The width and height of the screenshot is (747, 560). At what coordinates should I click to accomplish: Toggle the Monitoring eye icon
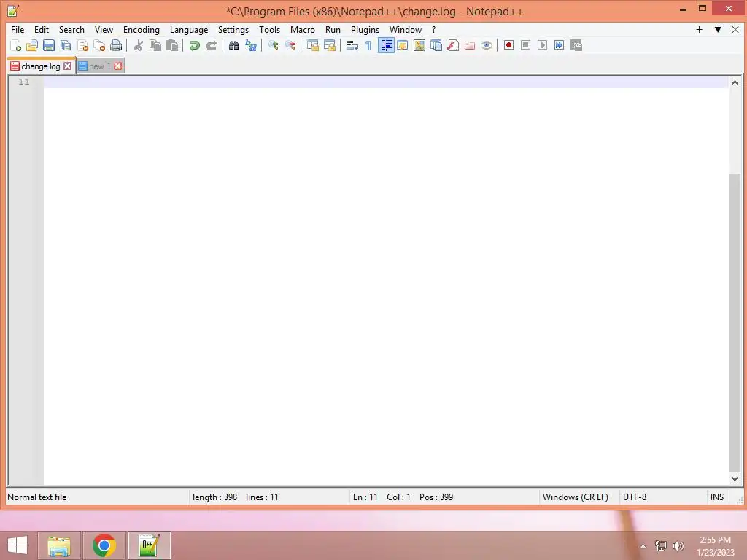[x=487, y=45]
